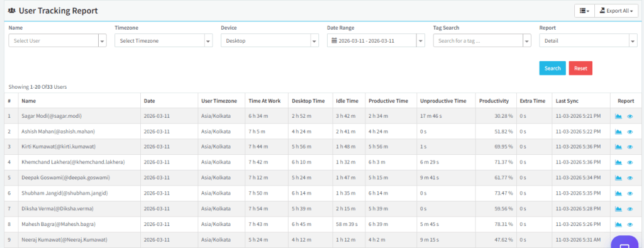Select the name Shubham Jangid(@shubham.jangid)
This screenshot has width=644, height=248.
(65, 193)
